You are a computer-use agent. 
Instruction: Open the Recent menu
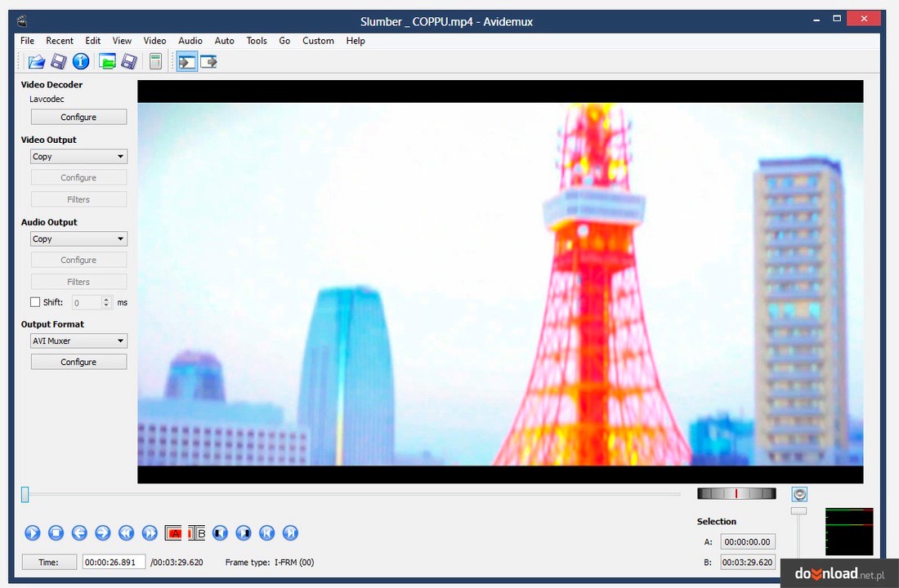60,41
